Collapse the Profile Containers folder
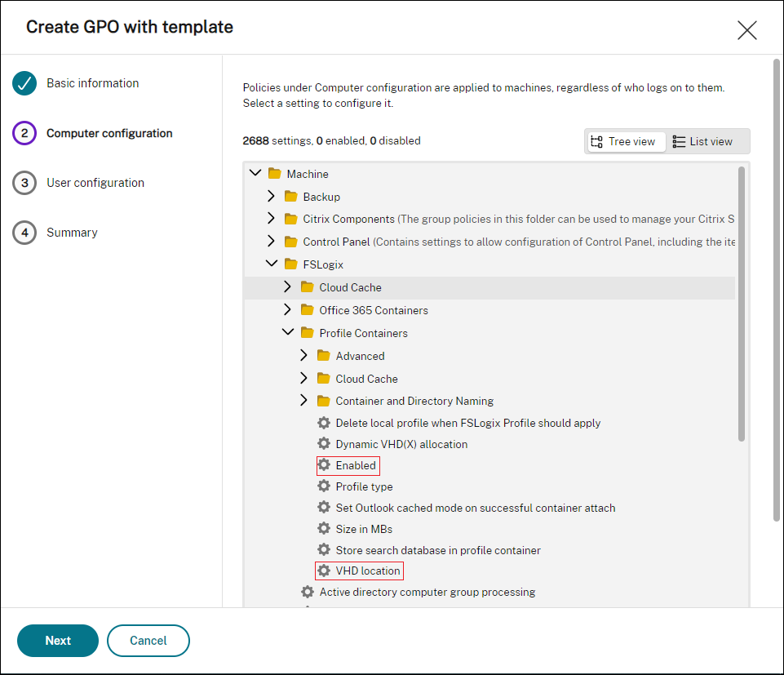This screenshot has width=784, height=675. click(x=287, y=333)
